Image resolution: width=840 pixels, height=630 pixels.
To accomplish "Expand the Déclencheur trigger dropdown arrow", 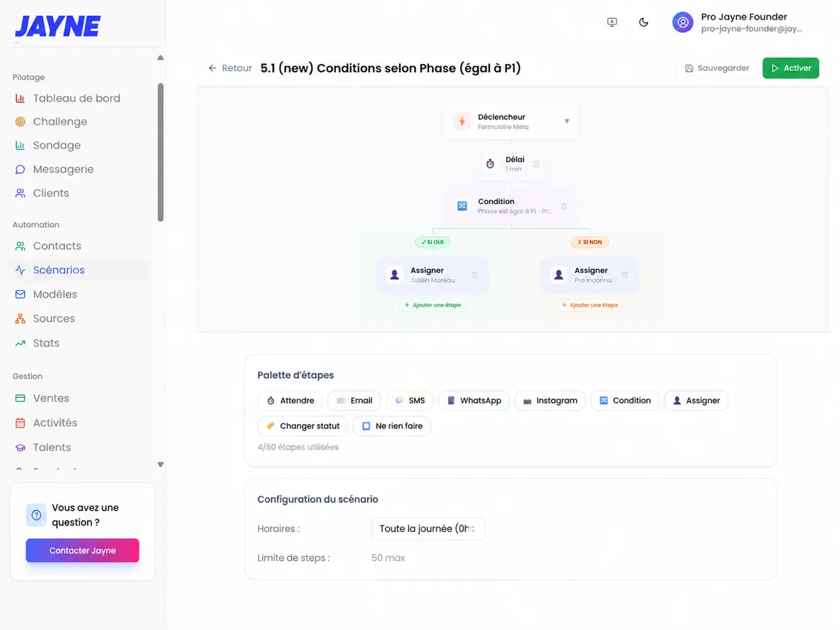I will (x=566, y=121).
